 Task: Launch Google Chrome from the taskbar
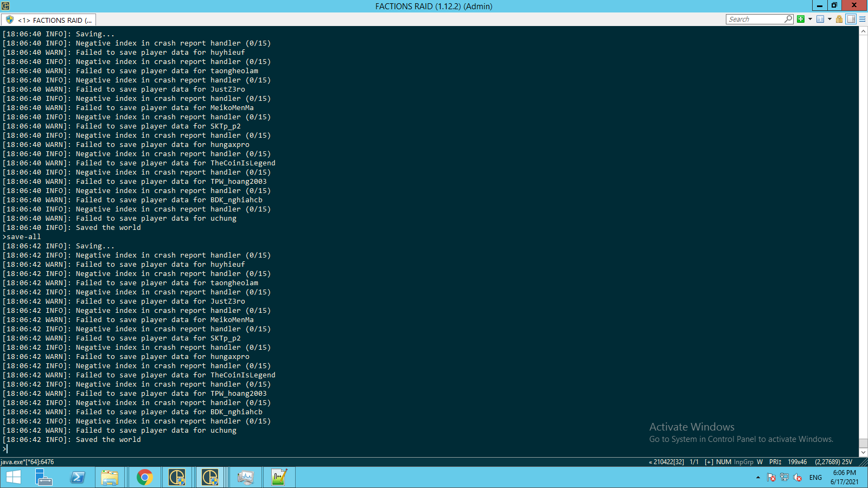[x=144, y=477]
